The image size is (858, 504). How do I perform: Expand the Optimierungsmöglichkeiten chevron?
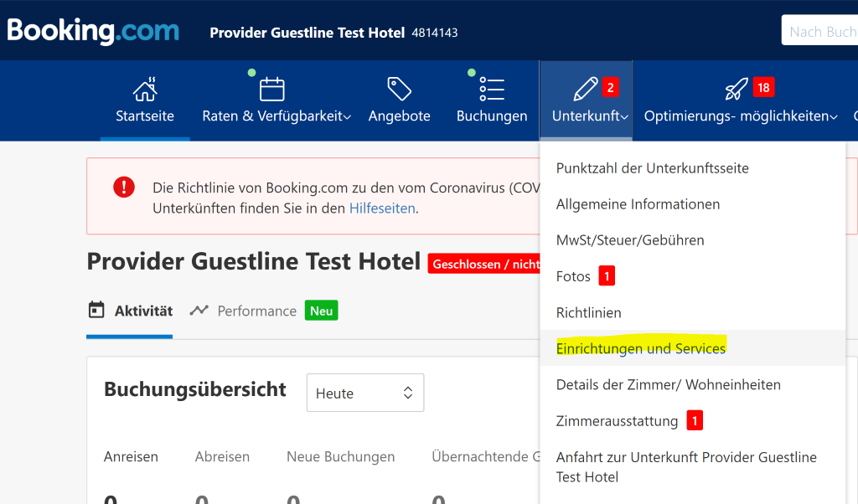[x=834, y=117]
